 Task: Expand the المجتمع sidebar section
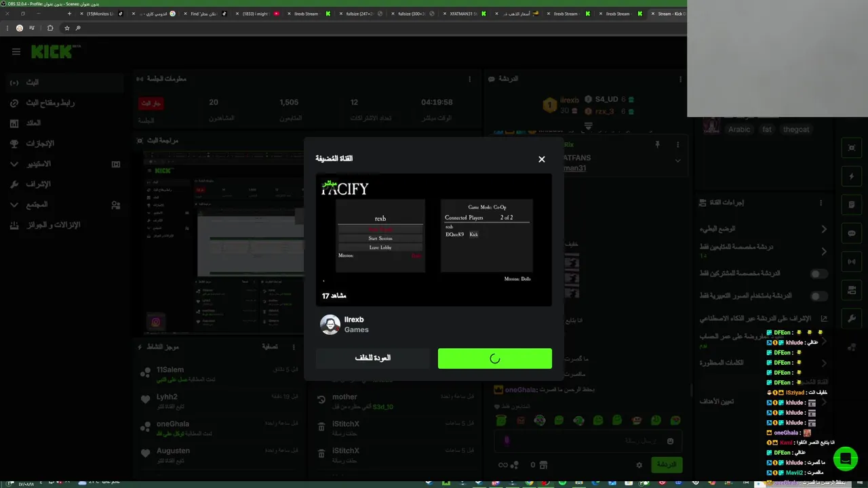pos(14,205)
